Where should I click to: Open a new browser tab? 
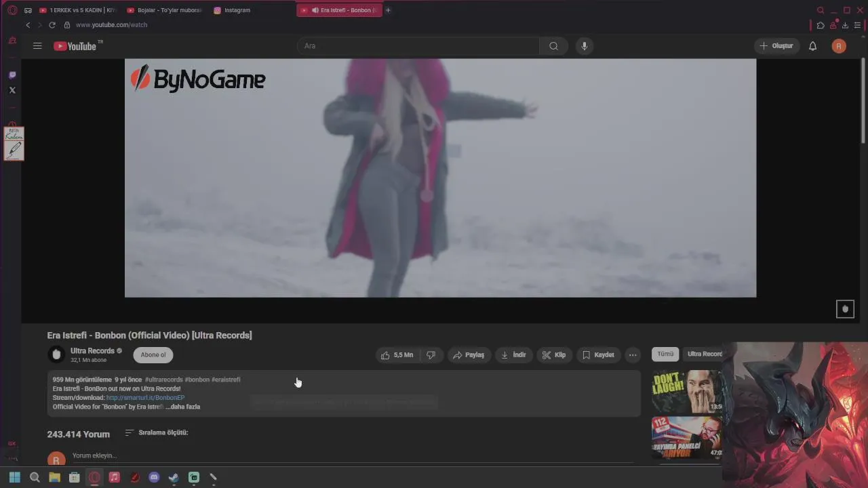tap(388, 10)
